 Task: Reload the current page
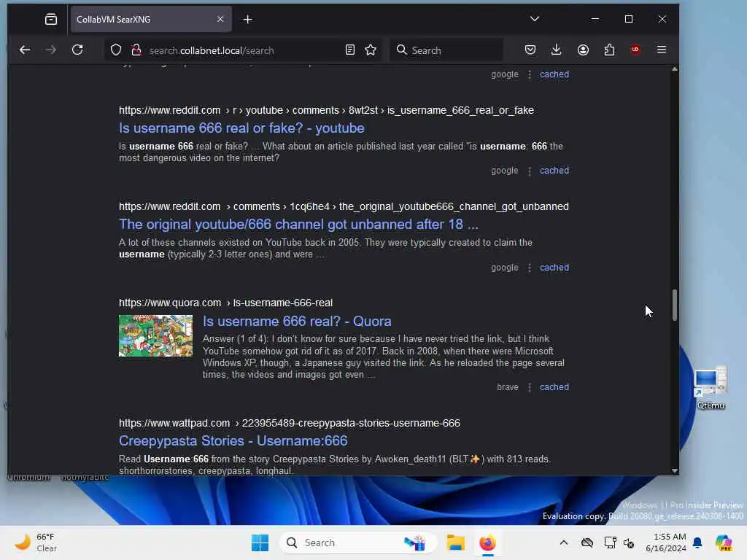77,50
